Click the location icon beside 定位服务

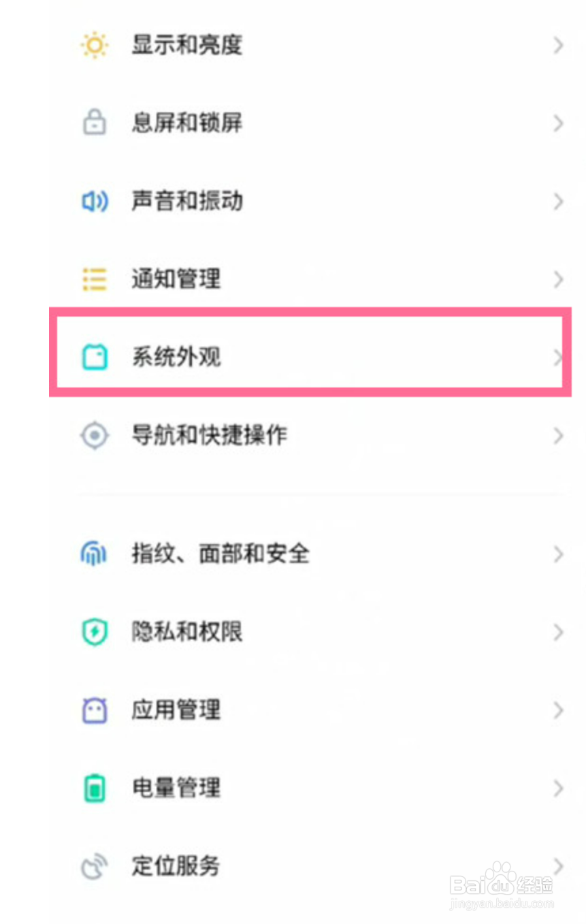coord(94,866)
